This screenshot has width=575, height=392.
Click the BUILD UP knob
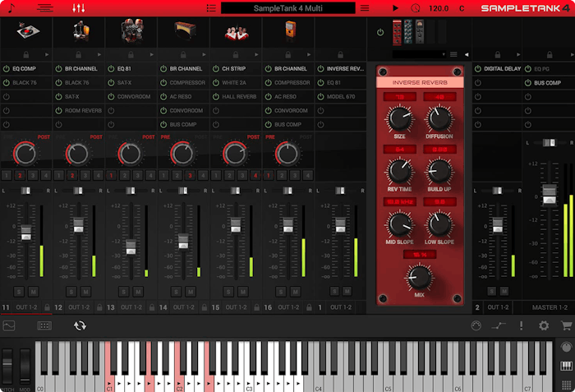click(x=439, y=172)
